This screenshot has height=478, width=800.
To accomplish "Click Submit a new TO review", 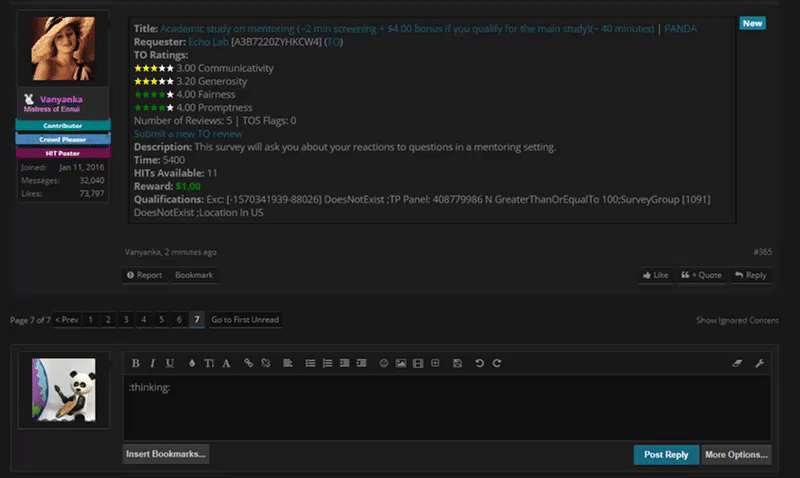I will (x=188, y=134).
